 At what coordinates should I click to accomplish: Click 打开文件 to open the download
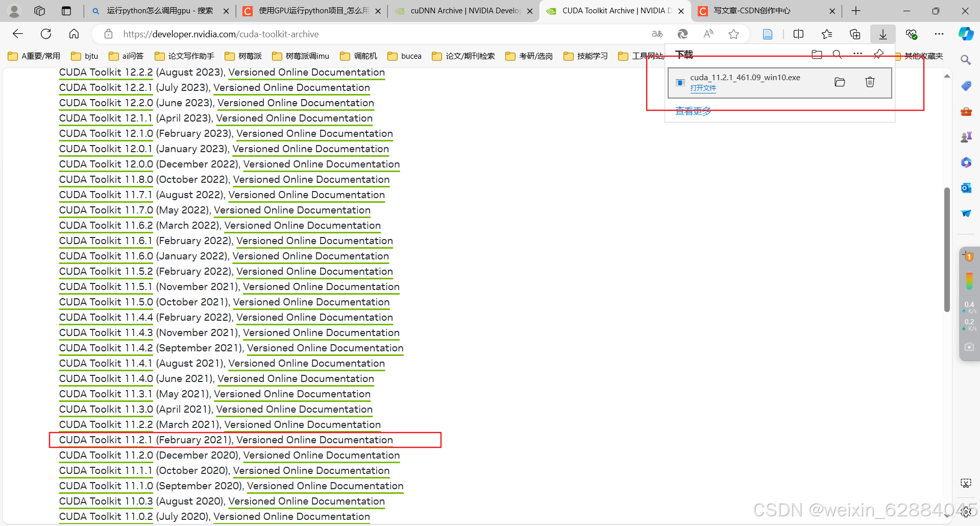(x=703, y=88)
